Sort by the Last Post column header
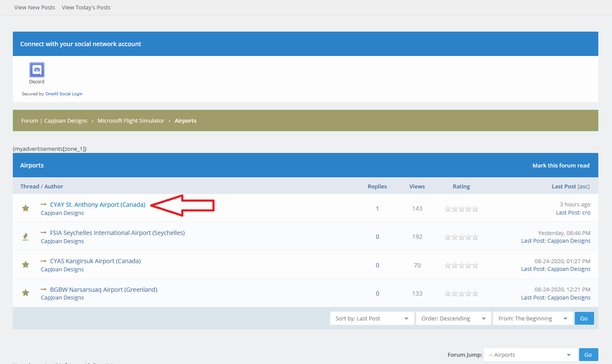Image resolution: width=612 pixels, height=364 pixels. click(x=564, y=186)
